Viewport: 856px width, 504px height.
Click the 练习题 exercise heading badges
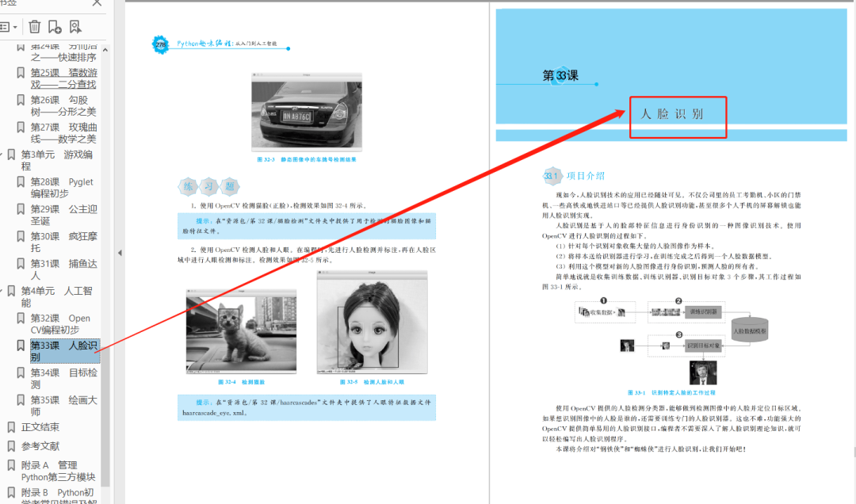click(x=209, y=187)
